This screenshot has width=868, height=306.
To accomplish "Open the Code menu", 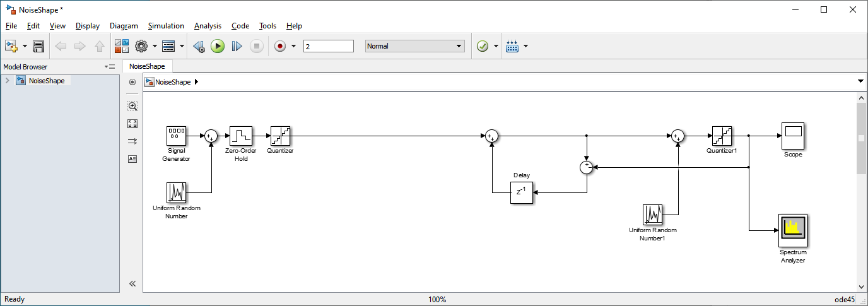I will pos(240,26).
